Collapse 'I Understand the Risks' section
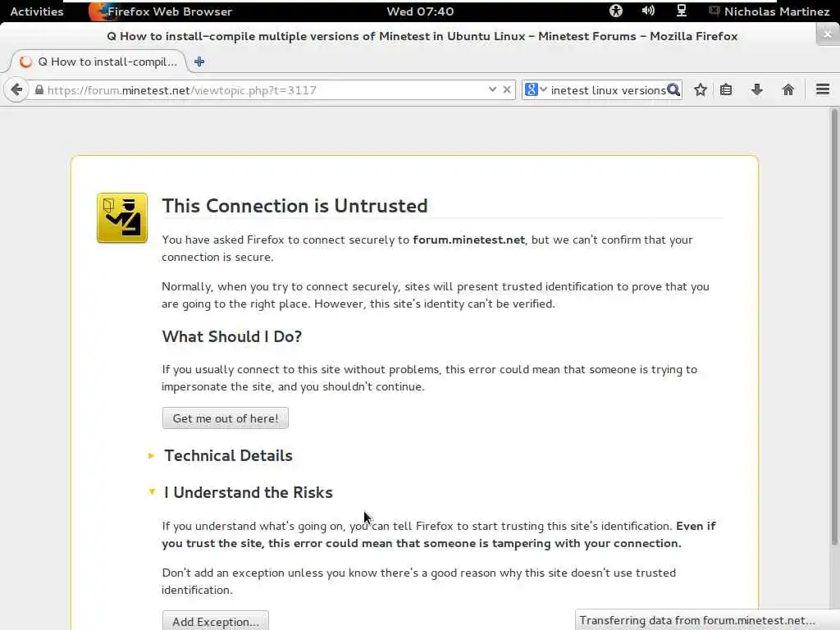 pos(248,492)
